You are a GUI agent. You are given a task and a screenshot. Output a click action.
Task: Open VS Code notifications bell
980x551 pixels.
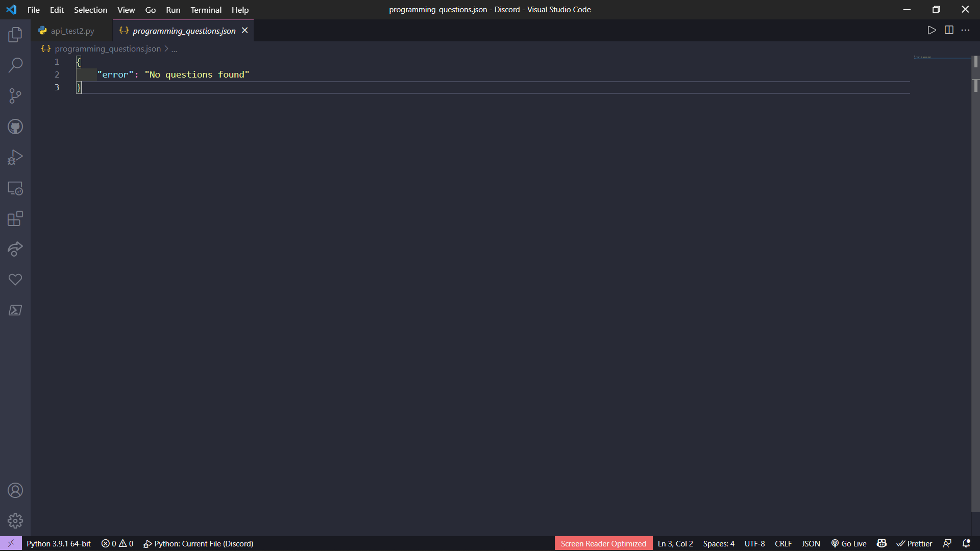tap(967, 543)
